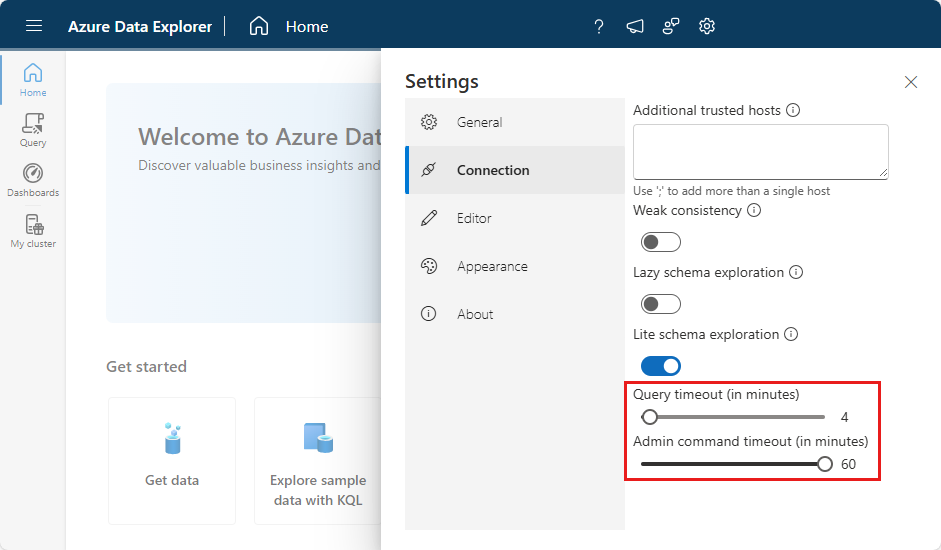Turn on Lazy schema exploration toggle
The height and width of the screenshot is (550, 941).
tap(660, 304)
